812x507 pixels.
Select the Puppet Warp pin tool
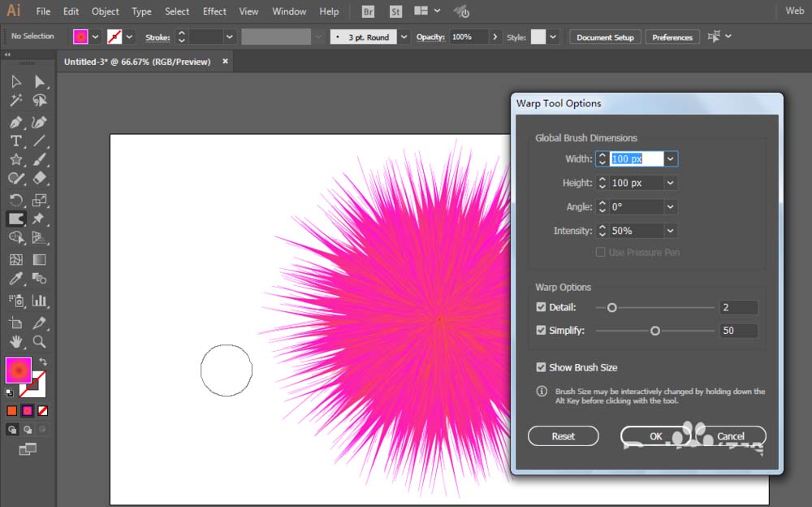pos(38,219)
